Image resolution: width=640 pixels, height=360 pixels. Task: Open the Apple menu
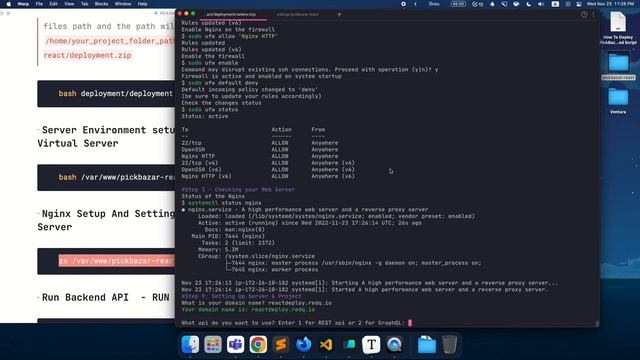[9, 4]
